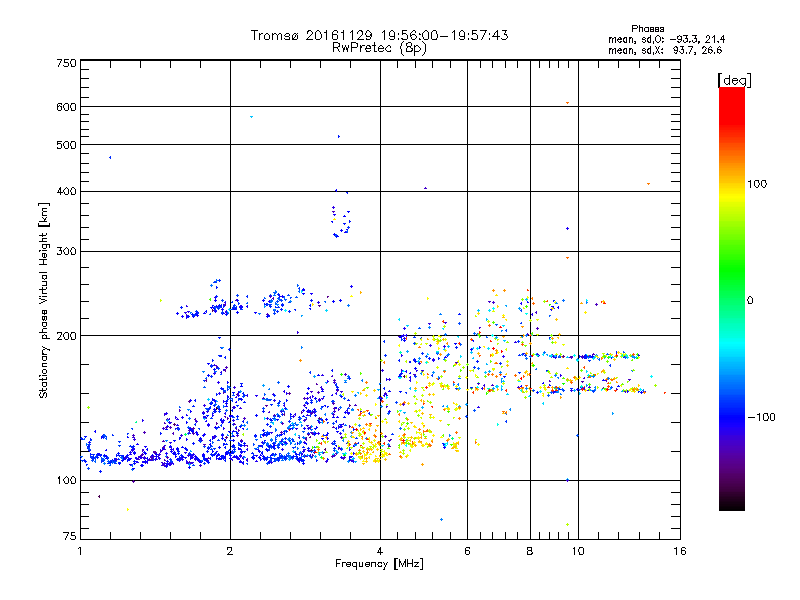Click the '0' colorbar tick label
The height and width of the screenshot is (600, 800).
pos(750,301)
